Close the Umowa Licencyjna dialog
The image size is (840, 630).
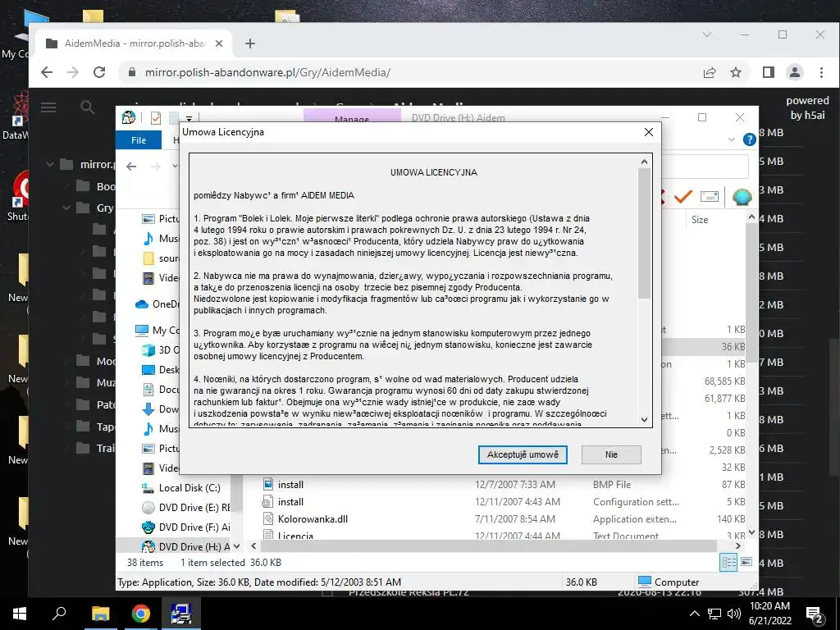(648, 132)
